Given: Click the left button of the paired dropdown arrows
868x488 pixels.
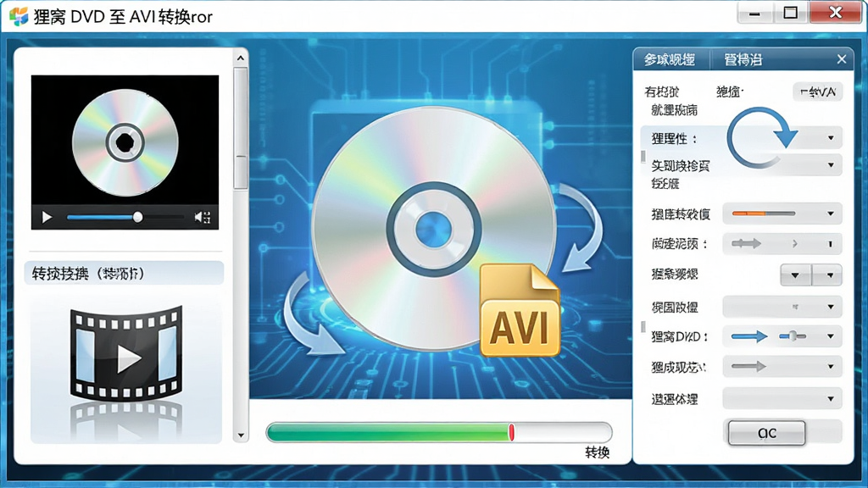Looking at the screenshot, I should (x=795, y=275).
